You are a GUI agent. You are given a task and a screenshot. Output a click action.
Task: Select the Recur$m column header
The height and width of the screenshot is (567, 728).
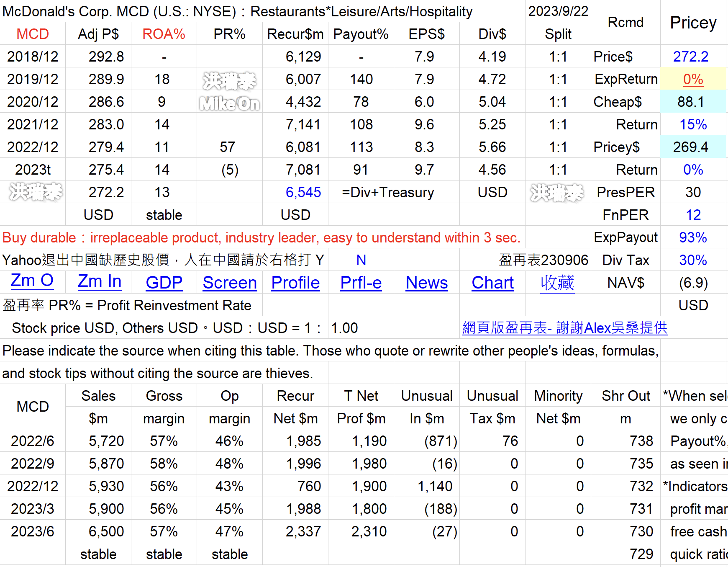[x=295, y=34]
